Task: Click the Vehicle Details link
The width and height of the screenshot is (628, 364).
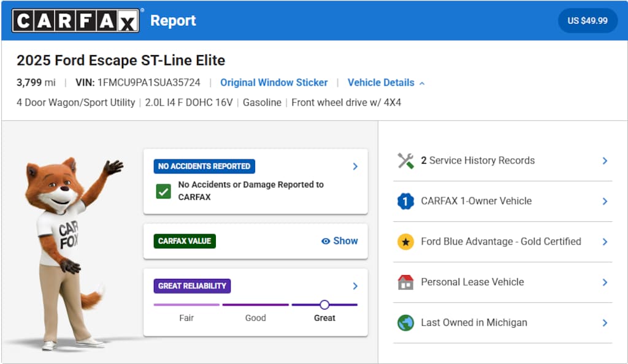Action: pos(381,82)
